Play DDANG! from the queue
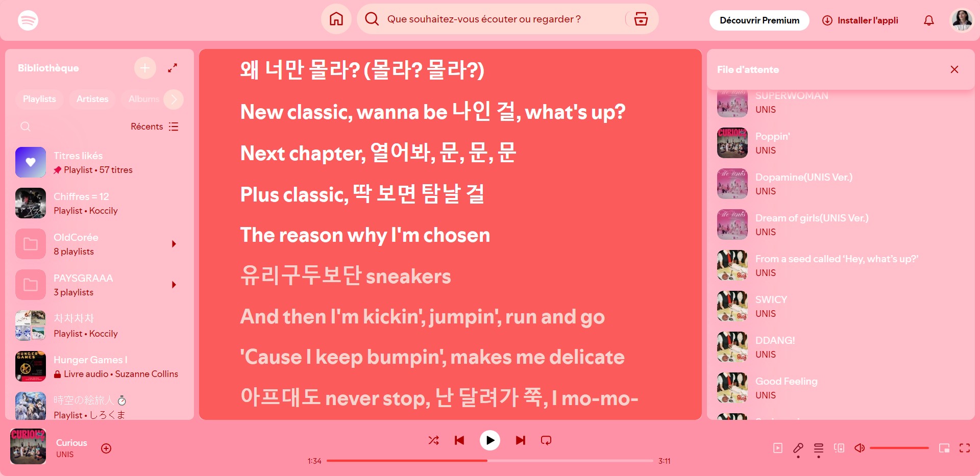Image resolution: width=980 pixels, height=476 pixels. (x=841, y=347)
